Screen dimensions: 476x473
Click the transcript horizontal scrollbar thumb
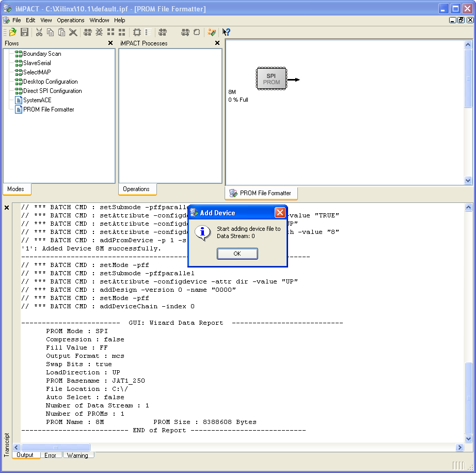pos(56,447)
